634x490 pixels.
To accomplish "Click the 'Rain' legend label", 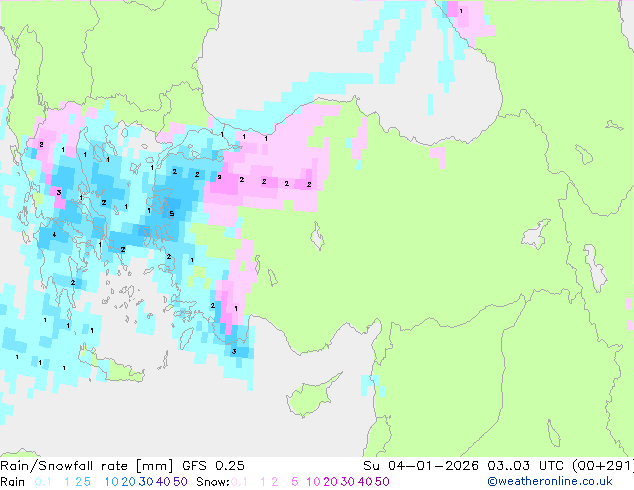I will 13,482.
